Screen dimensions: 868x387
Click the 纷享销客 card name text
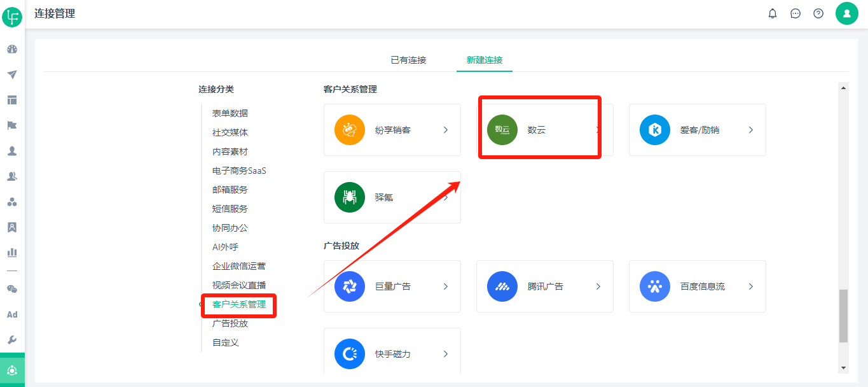point(393,130)
